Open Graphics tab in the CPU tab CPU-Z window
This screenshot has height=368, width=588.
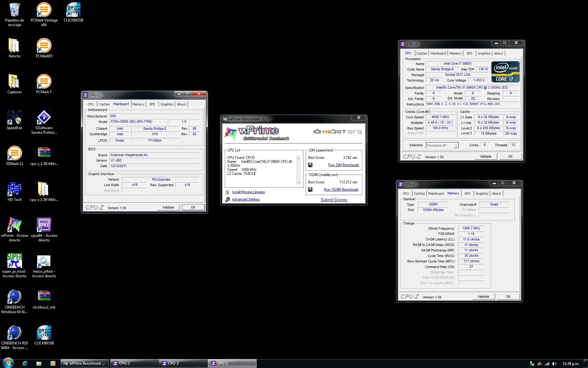(484, 53)
